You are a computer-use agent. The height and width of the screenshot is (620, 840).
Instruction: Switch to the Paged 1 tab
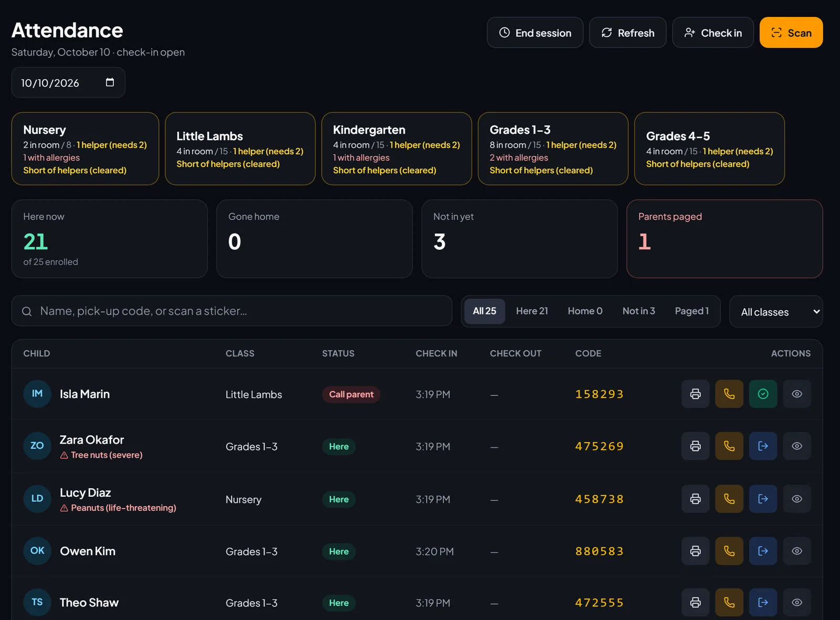pyautogui.click(x=691, y=311)
